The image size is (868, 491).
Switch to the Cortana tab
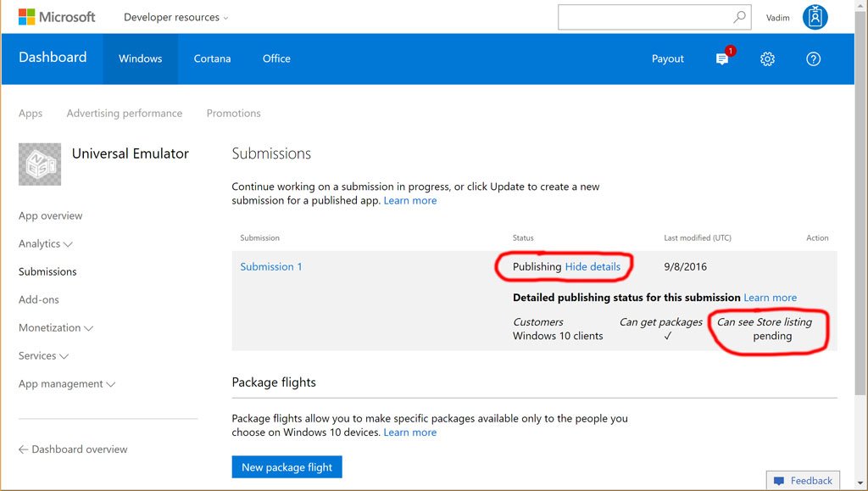click(x=212, y=59)
